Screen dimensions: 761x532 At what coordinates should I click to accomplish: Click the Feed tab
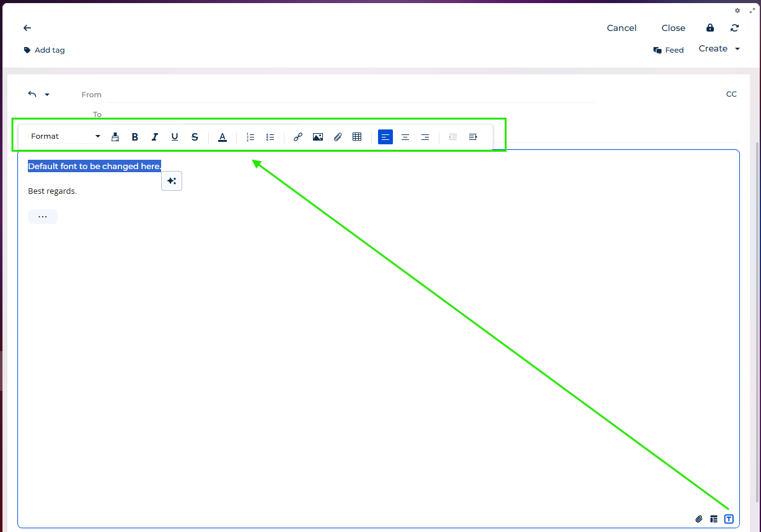[669, 50]
